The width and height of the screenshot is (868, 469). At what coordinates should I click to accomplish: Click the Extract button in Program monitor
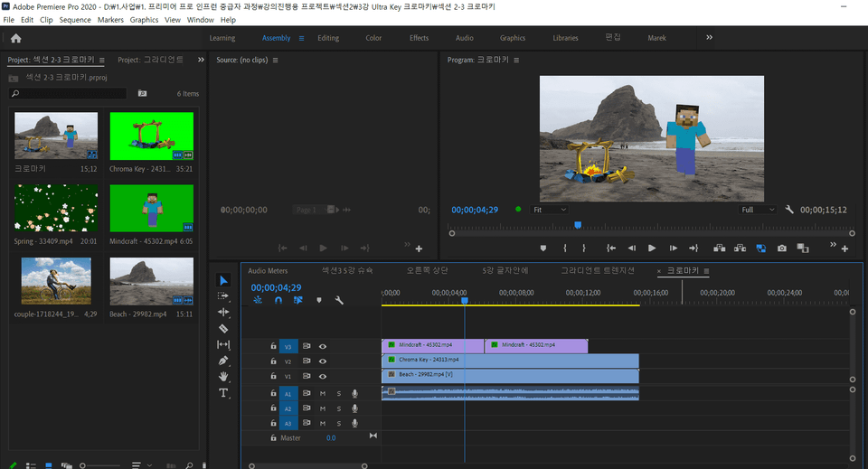click(740, 249)
